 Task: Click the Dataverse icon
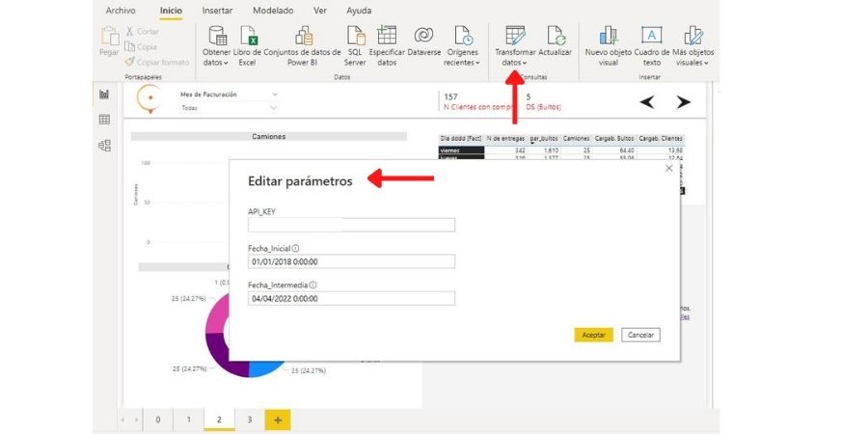click(x=423, y=37)
